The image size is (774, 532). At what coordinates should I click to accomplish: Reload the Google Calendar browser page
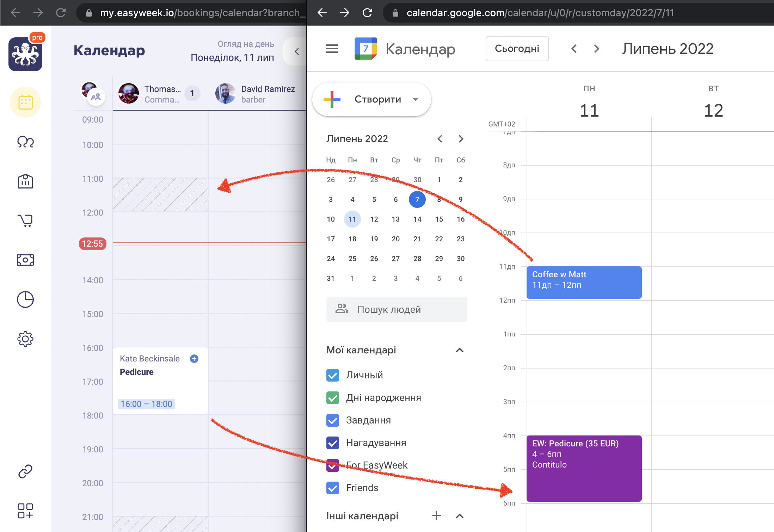[x=368, y=13]
